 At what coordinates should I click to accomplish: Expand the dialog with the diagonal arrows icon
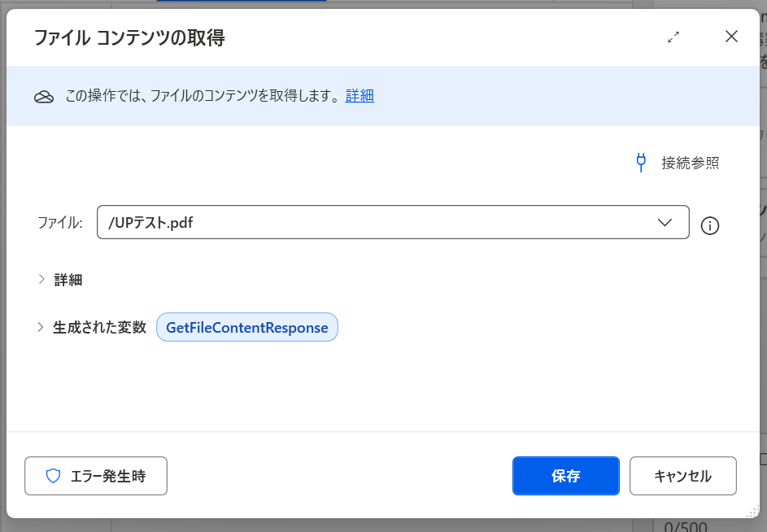(x=673, y=37)
